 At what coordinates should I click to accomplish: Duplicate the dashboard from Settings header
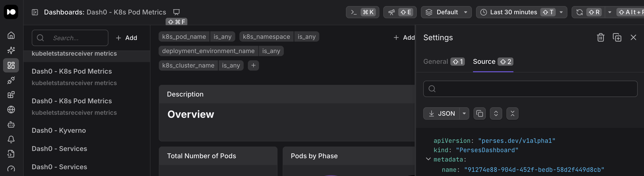617,37
